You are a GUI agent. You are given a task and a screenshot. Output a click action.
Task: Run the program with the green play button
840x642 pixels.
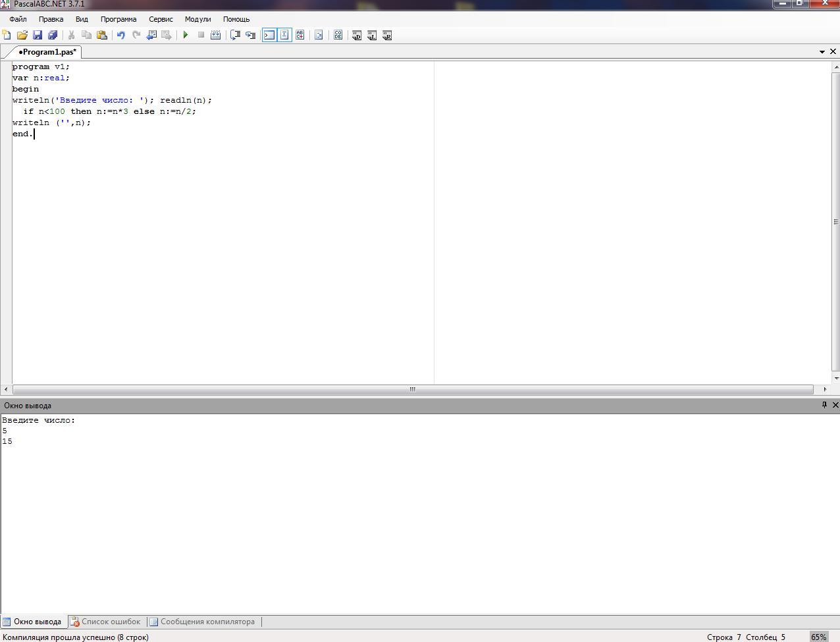pyautogui.click(x=186, y=35)
